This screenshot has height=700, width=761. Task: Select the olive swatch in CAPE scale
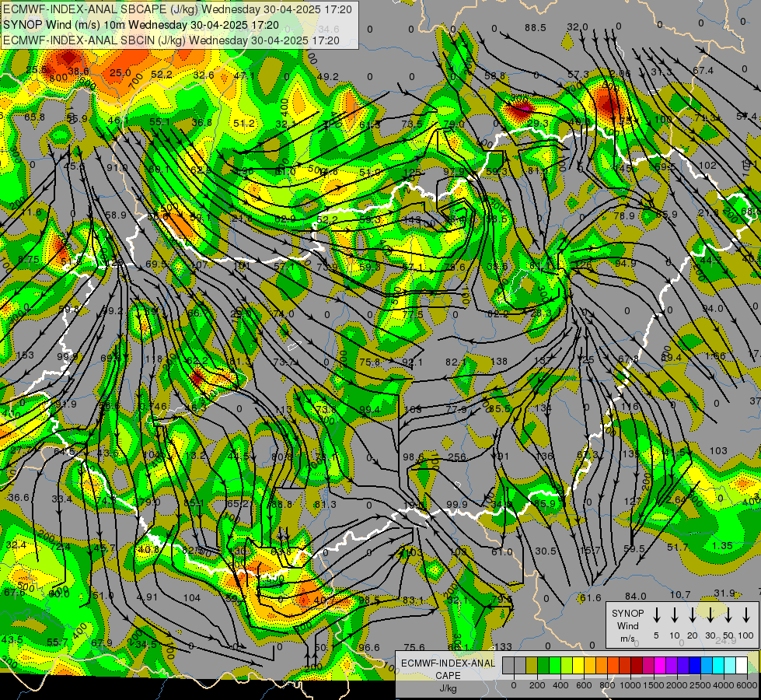(532, 665)
